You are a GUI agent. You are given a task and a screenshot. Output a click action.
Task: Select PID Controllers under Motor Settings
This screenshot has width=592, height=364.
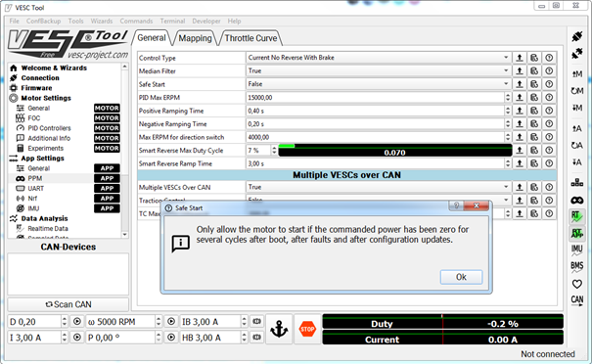click(x=49, y=128)
